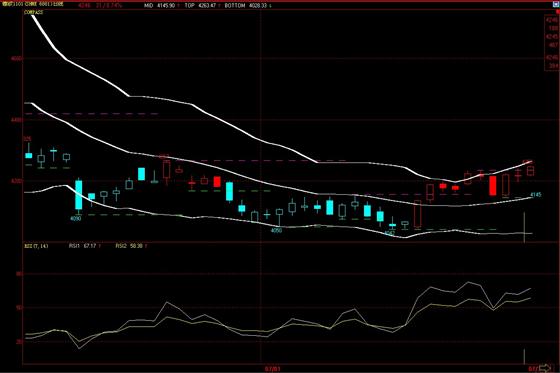The image size is (560, 373).
Task: Click the small red marker below the top-right icon
Action: pos(558,12)
